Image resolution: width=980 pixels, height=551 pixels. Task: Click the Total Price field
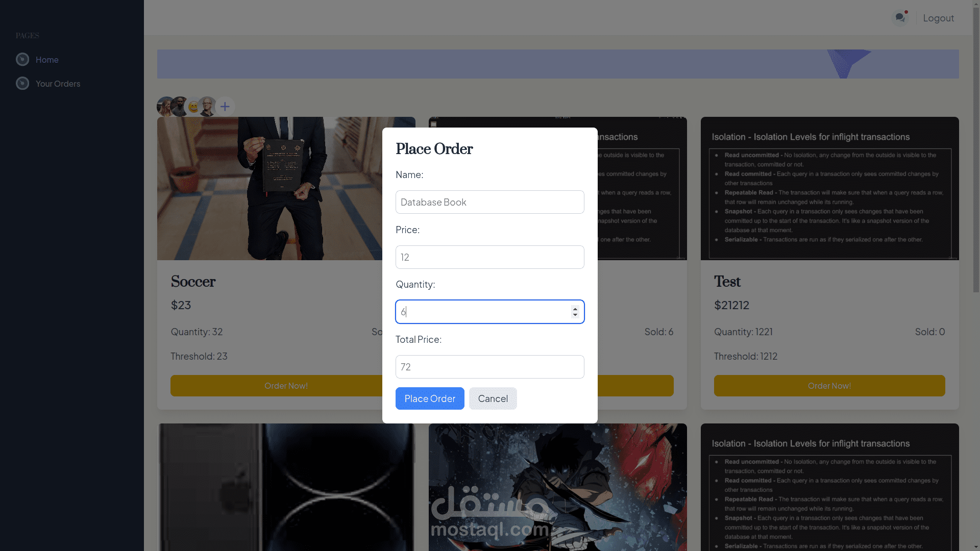[x=489, y=367]
